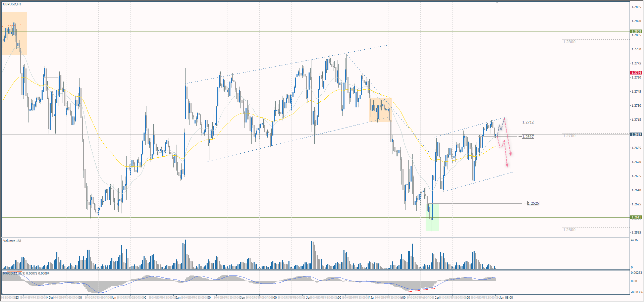Screen dimensions: 644x302
Task: Click the -0.00336 MACD scale value
Action: [x=636, y=292]
